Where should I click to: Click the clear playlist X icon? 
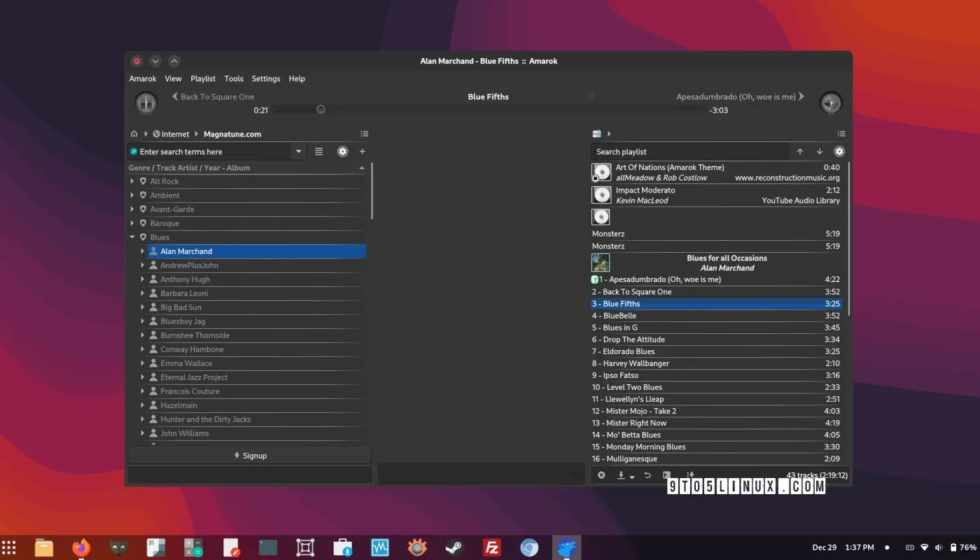(601, 475)
